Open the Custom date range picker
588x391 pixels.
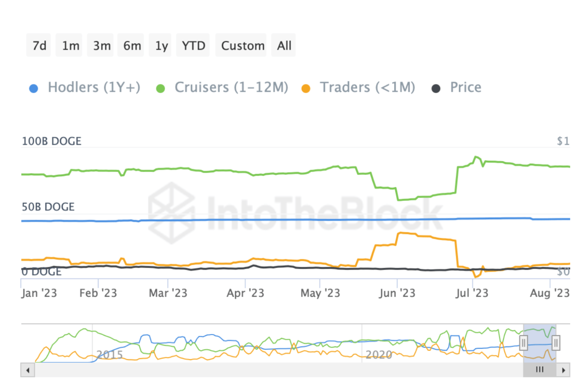point(242,46)
